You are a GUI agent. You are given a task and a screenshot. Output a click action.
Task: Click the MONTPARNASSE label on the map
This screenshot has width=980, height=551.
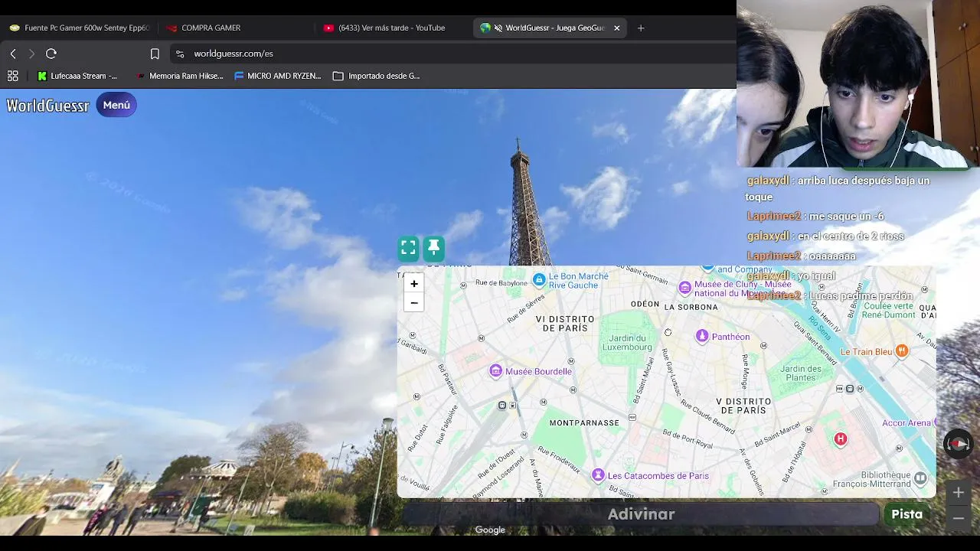coord(584,423)
